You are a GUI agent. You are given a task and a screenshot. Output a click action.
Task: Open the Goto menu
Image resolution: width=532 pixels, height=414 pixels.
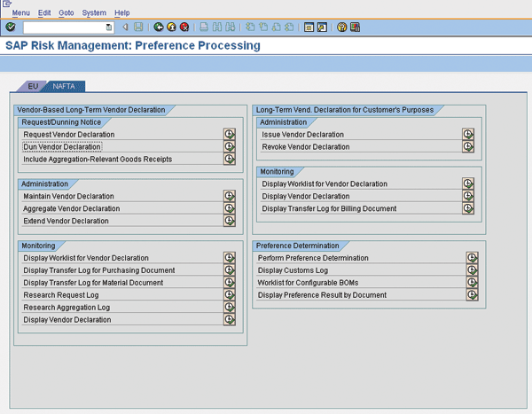coord(66,13)
